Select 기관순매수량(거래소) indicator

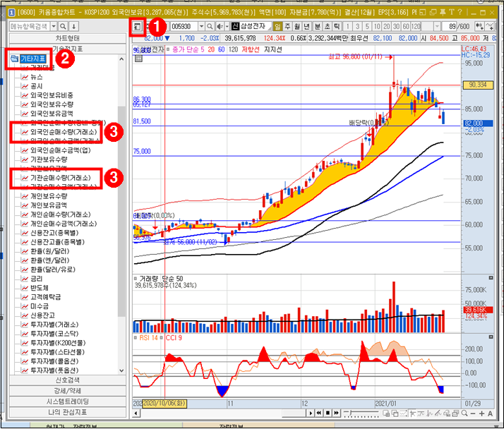61,178
